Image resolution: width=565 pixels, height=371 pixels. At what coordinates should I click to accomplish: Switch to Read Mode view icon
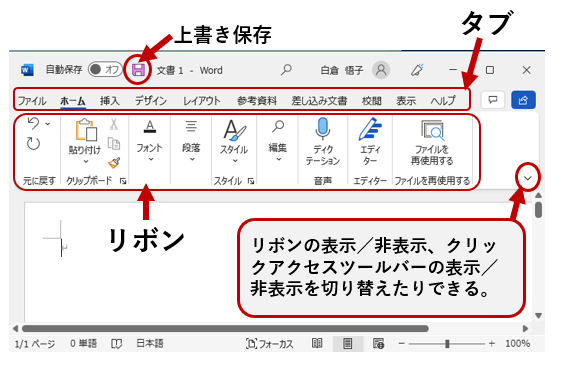tap(317, 344)
